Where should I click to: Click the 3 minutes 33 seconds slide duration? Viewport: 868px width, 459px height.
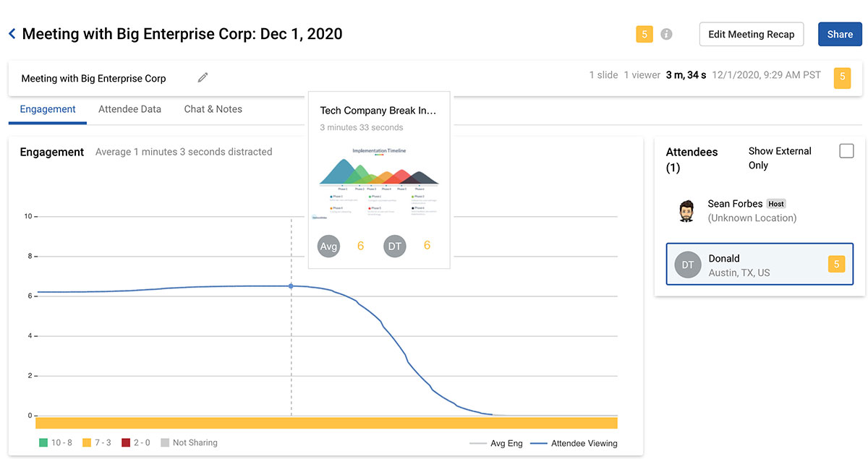362,127
